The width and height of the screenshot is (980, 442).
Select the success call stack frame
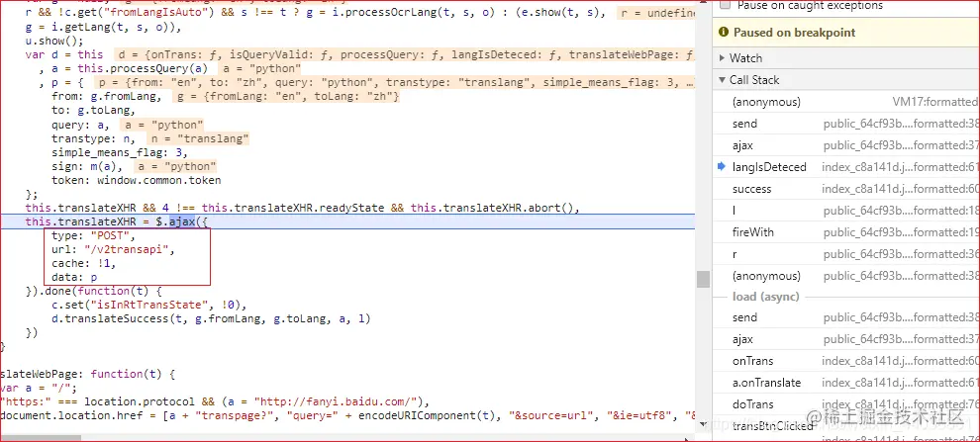[x=752, y=189]
